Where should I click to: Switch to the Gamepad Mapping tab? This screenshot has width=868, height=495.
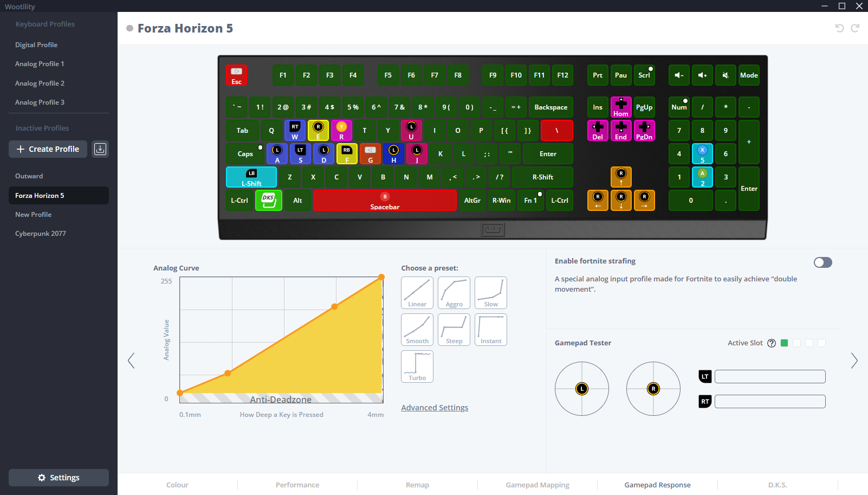[x=537, y=485]
